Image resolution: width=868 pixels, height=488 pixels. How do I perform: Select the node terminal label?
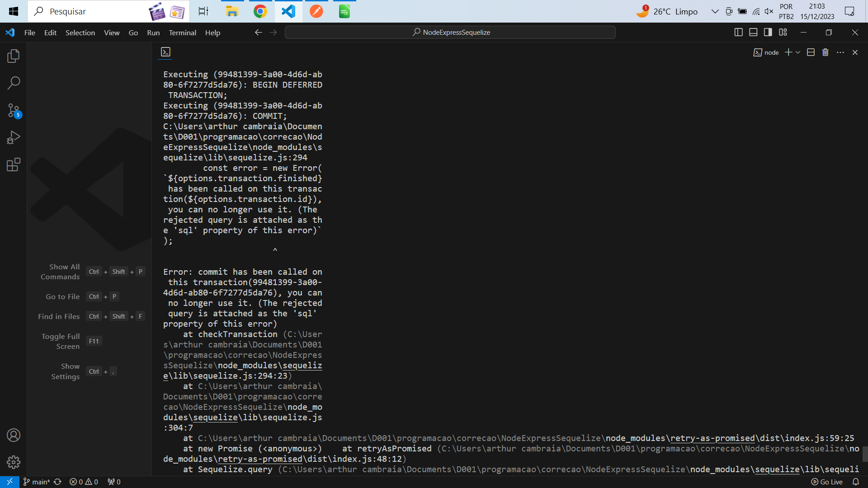(x=766, y=52)
